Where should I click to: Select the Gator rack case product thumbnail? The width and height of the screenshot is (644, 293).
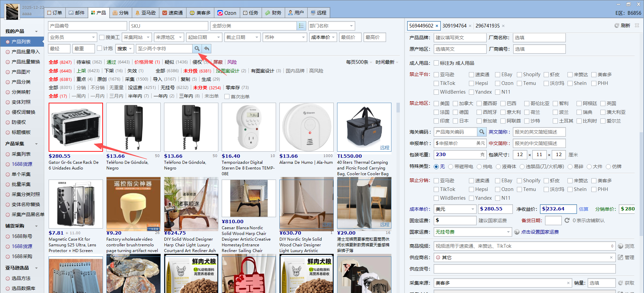(76, 127)
